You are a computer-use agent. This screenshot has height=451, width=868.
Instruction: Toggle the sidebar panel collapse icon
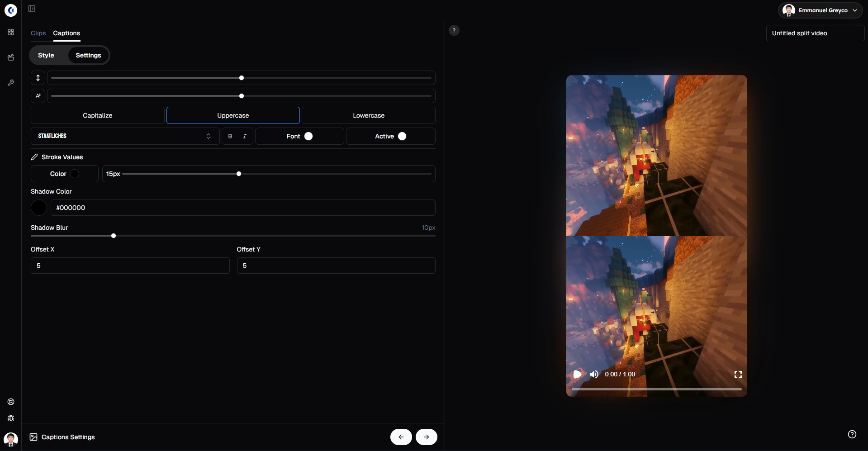32,9
